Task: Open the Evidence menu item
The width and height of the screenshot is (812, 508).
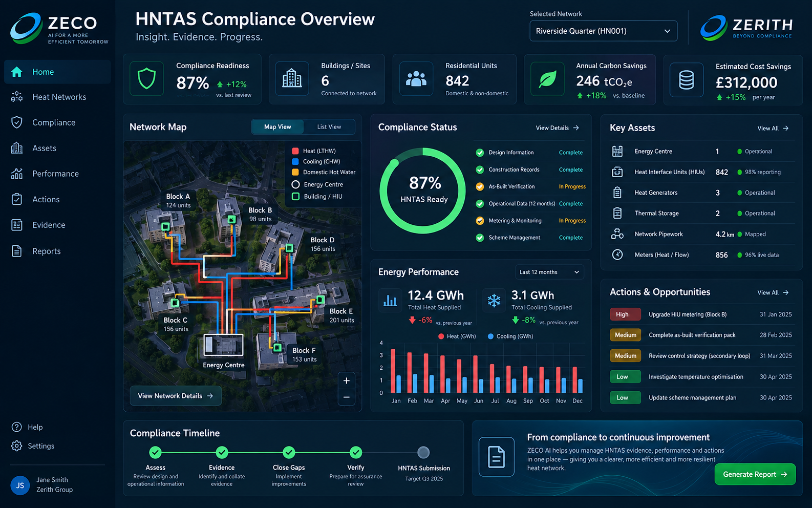Action: pos(57,225)
